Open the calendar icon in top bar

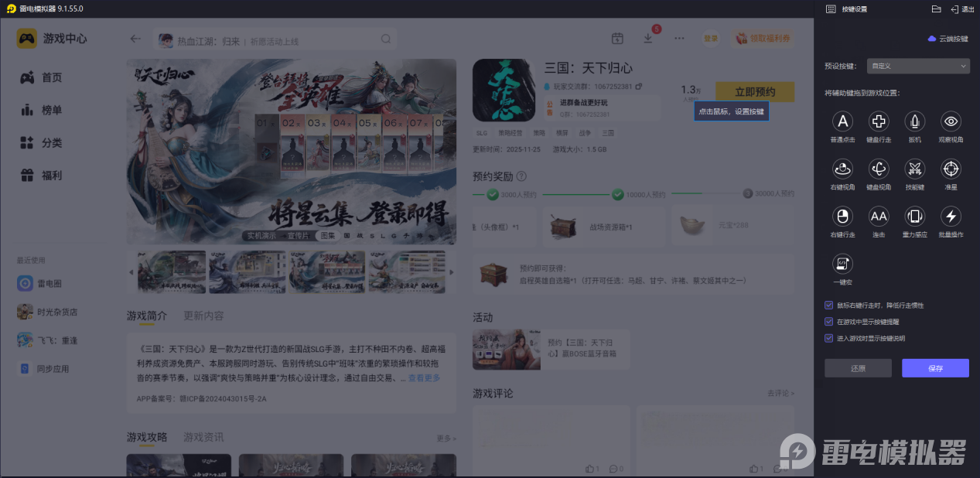coord(617,39)
